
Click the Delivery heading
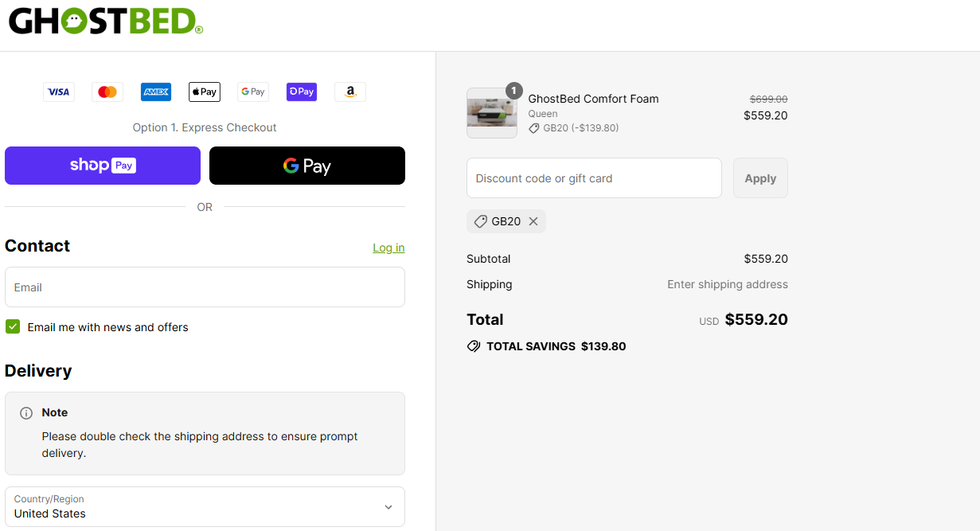point(38,371)
